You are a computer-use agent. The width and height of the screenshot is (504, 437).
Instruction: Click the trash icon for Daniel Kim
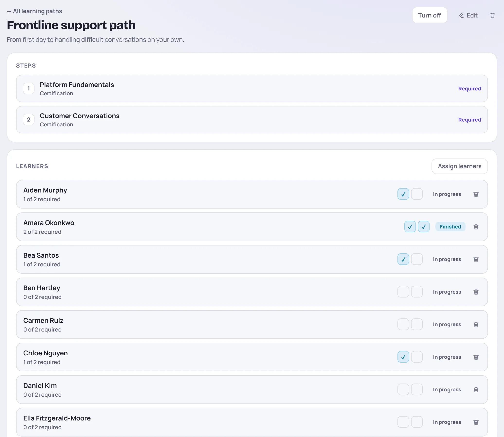(476, 389)
